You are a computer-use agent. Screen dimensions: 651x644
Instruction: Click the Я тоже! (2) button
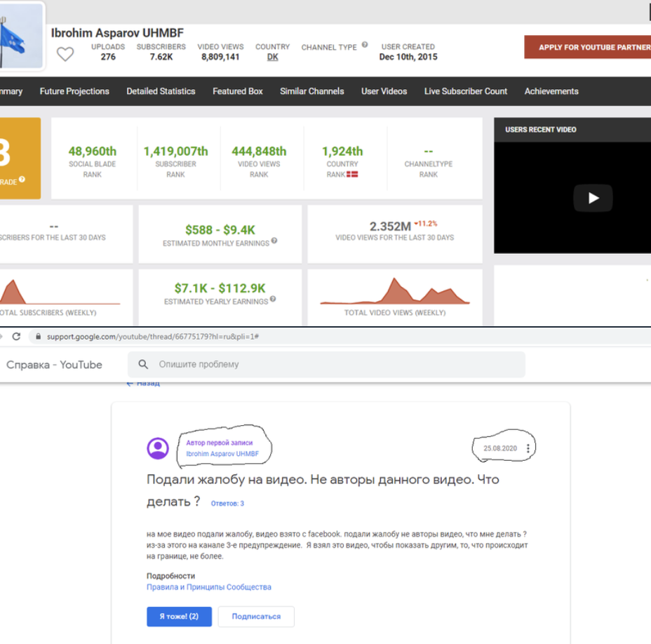[179, 617]
